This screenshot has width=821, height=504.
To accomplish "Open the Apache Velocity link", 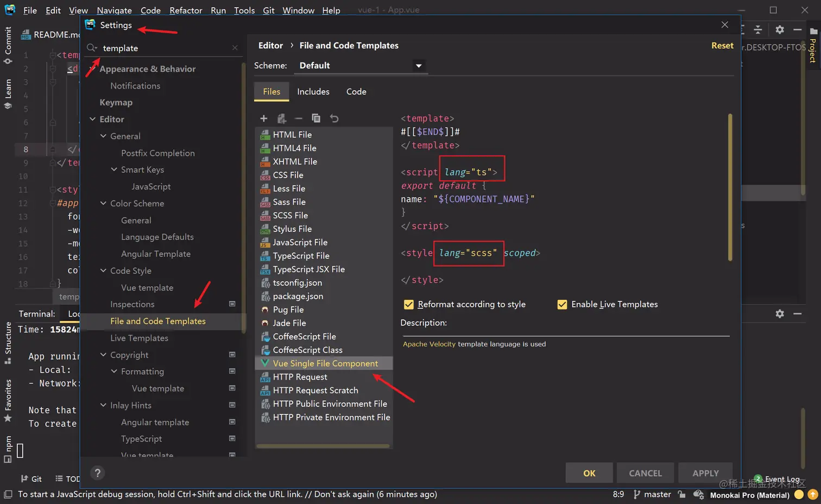I will coord(429,344).
